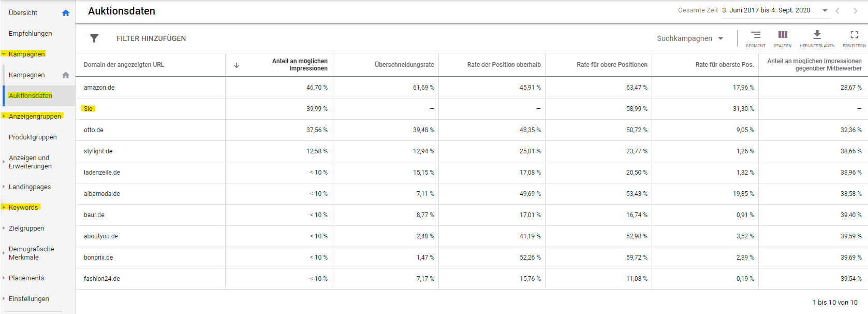This screenshot has width=868, height=314.
Task: Open the Spalten columns icon
Action: coord(783,35)
